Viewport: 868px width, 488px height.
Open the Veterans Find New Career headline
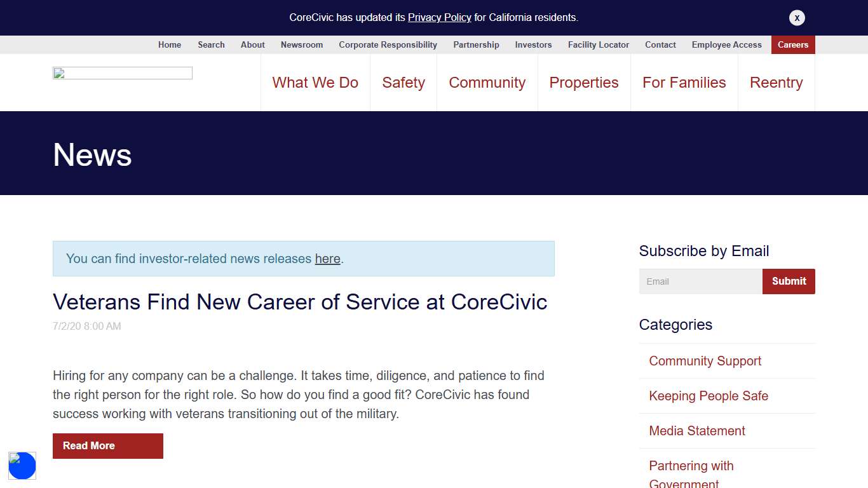(x=300, y=302)
